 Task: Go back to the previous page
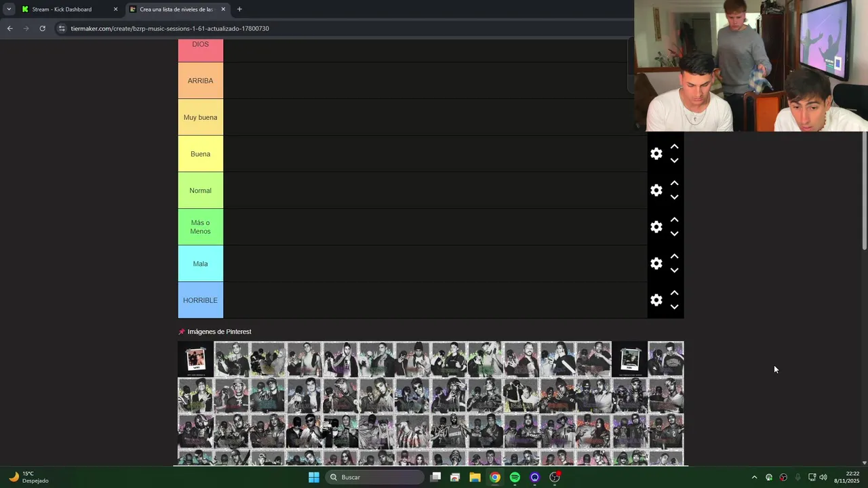click(9, 28)
